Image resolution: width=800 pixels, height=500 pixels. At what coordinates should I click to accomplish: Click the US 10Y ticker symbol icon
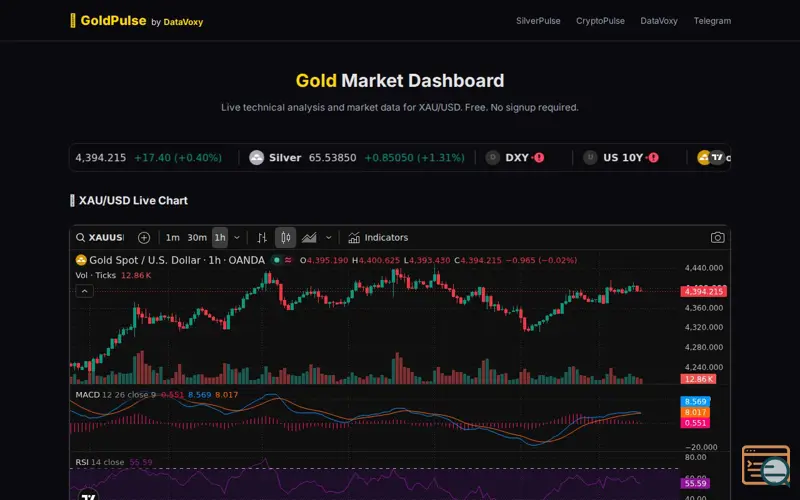click(590, 158)
